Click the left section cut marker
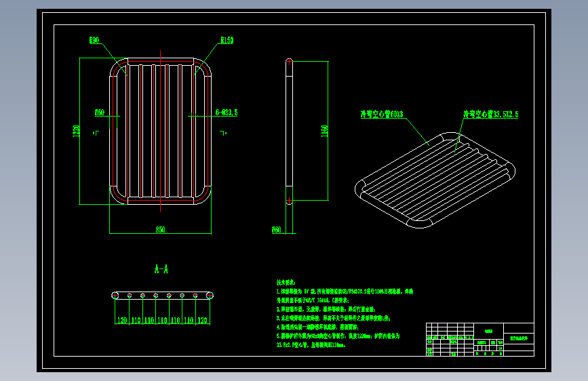This screenshot has width=588, height=381. click(x=96, y=133)
